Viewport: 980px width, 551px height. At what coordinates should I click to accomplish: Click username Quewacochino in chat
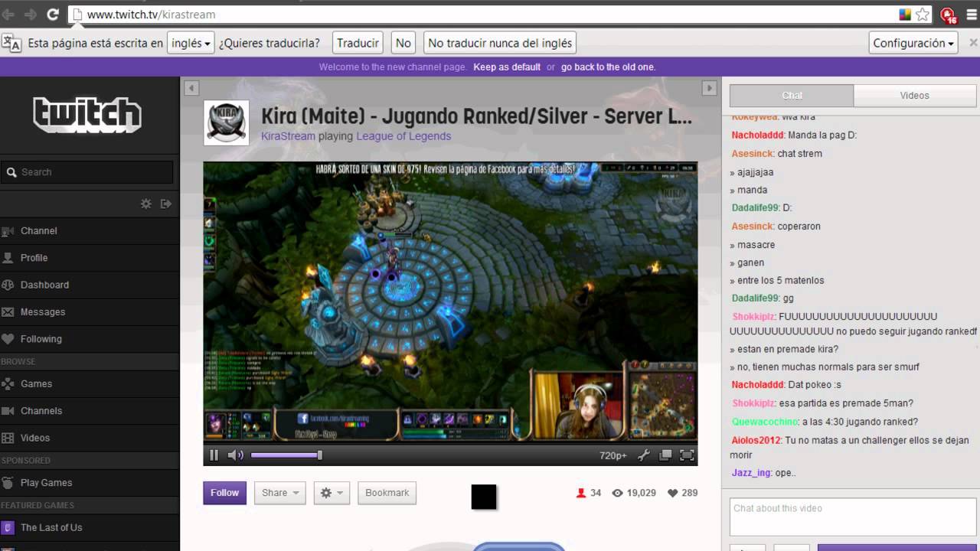coord(765,422)
